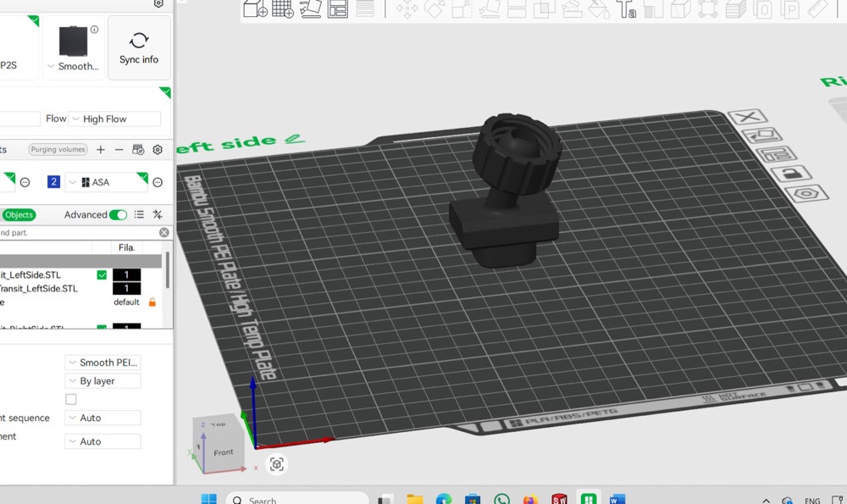The image size is (847, 504).
Task: Tick the empty checkbox below By layer
Action: [71, 399]
